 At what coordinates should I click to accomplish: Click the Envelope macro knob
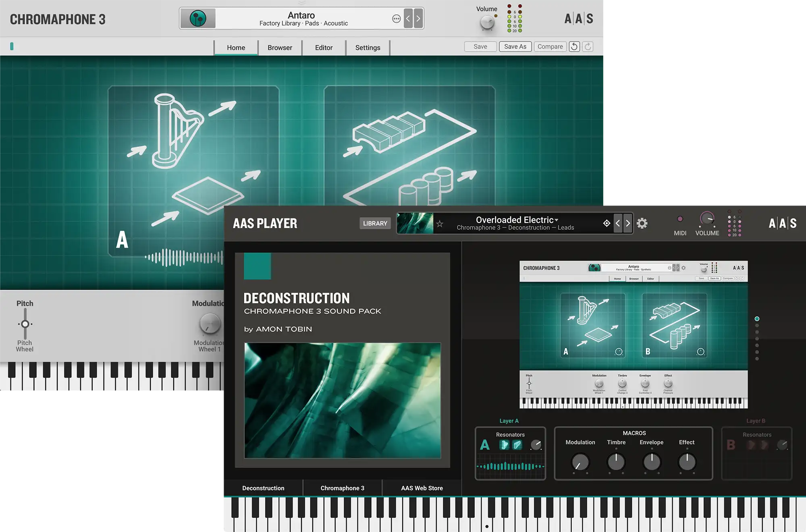click(x=652, y=462)
